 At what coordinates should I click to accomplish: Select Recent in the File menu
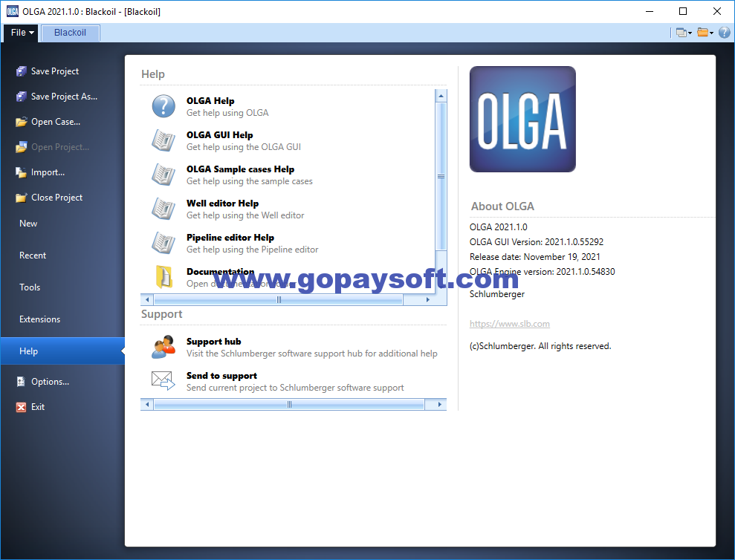[33, 255]
